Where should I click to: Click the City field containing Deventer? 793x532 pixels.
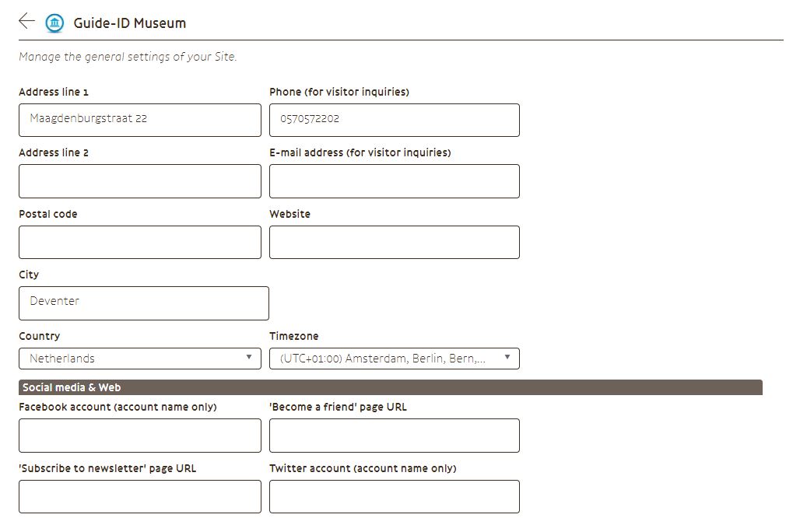pos(144,303)
